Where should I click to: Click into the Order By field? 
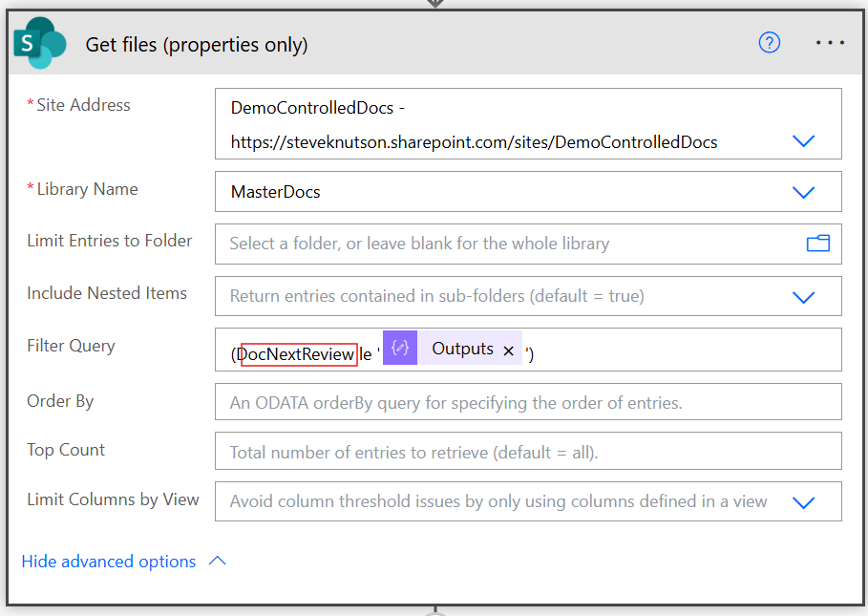click(527, 402)
